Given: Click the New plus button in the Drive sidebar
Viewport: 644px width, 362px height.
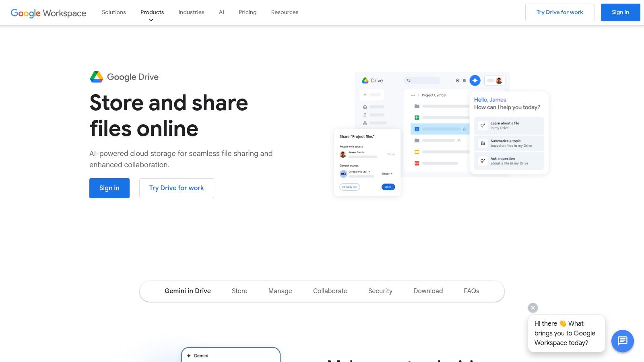Looking at the screenshot, I should coord(365,95).
